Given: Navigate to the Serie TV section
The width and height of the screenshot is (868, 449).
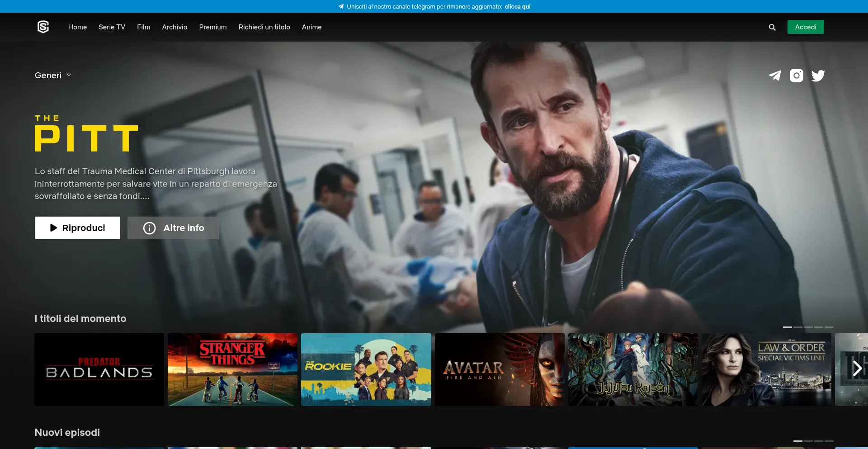Looking at the screenshot, I should click(x=111, y=27).
